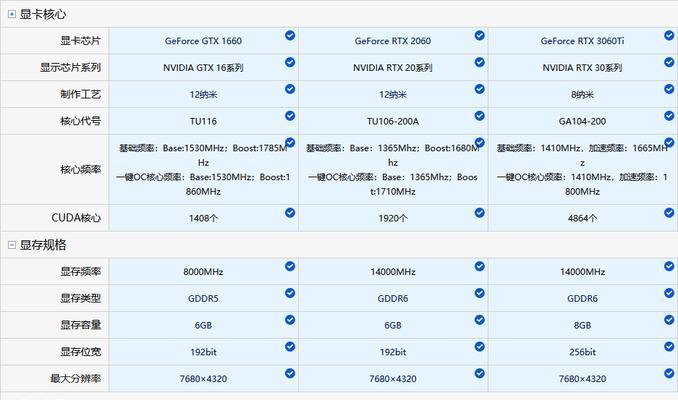
Task: Click the 1920个 CUDA core value
Action: pos(393,218)
